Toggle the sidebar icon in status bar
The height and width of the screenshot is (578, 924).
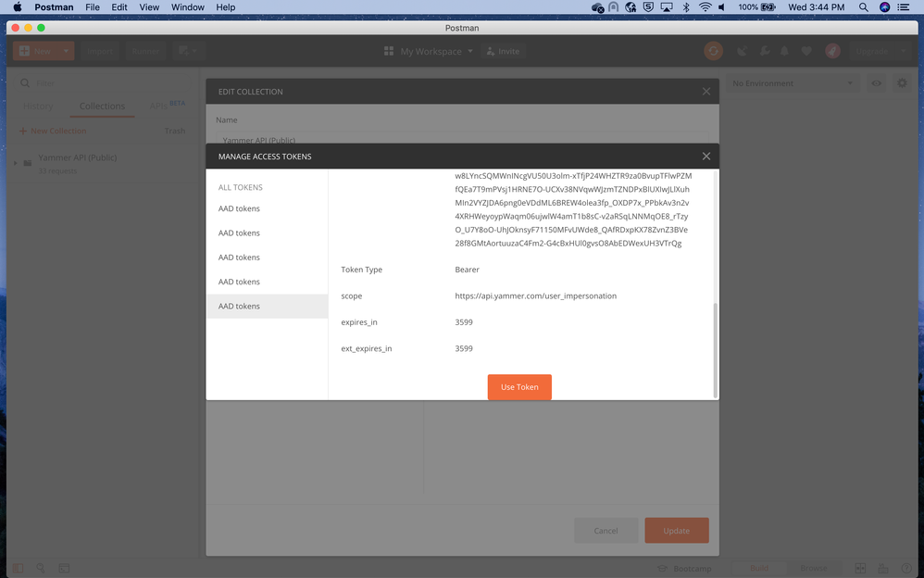(18, 568)
